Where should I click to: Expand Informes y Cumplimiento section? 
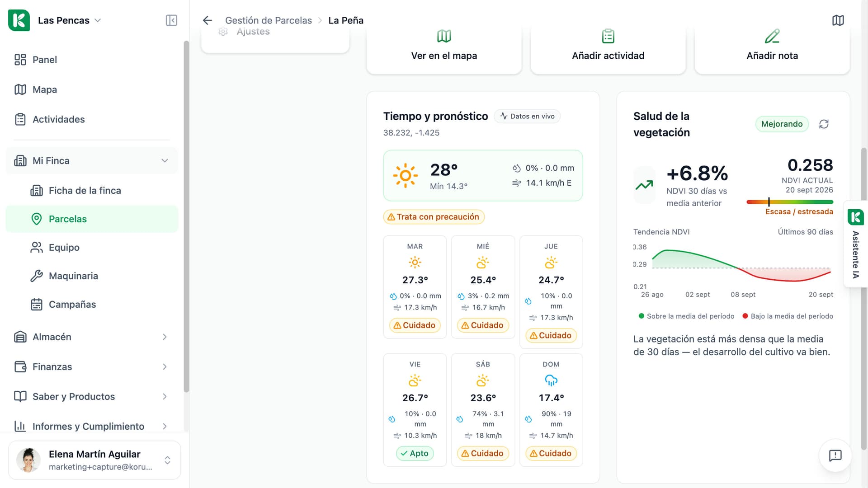[165, 426]
